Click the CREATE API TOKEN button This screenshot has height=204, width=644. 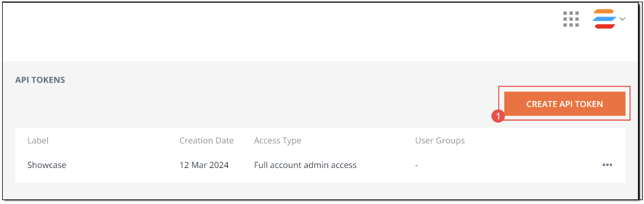tap(565, 104)
